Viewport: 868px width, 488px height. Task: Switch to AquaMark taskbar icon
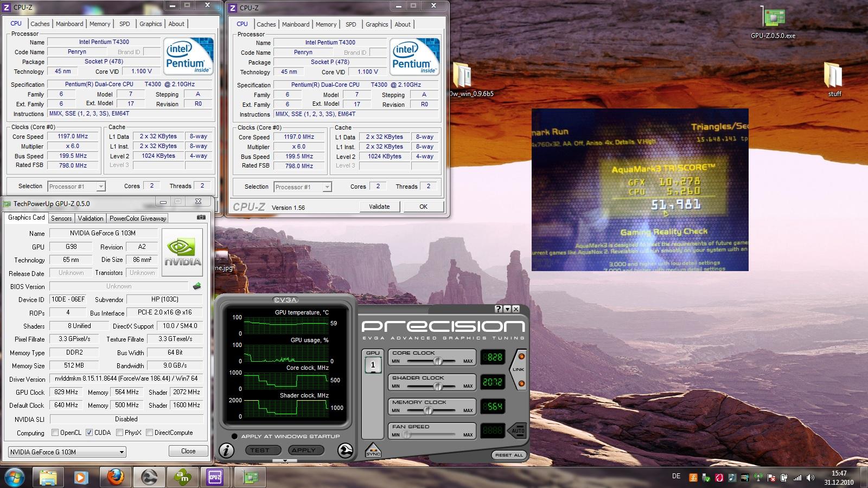click(x=183, y=478)
